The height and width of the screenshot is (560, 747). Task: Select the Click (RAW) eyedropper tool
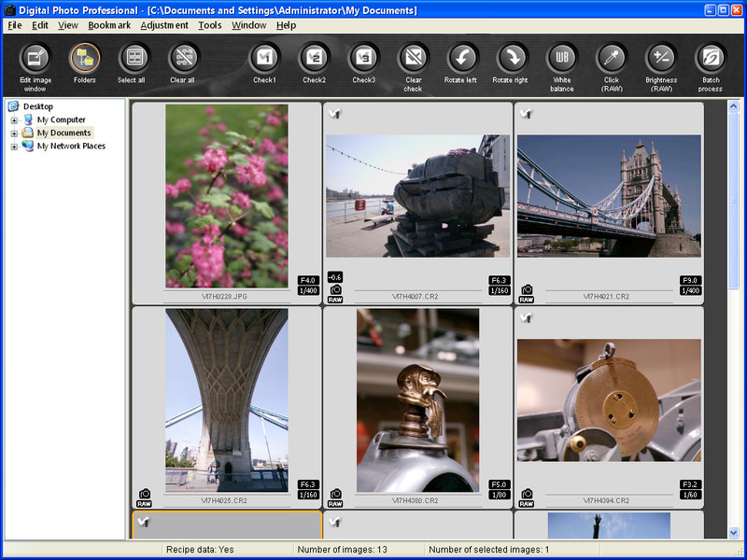click(x=612, y=58)
